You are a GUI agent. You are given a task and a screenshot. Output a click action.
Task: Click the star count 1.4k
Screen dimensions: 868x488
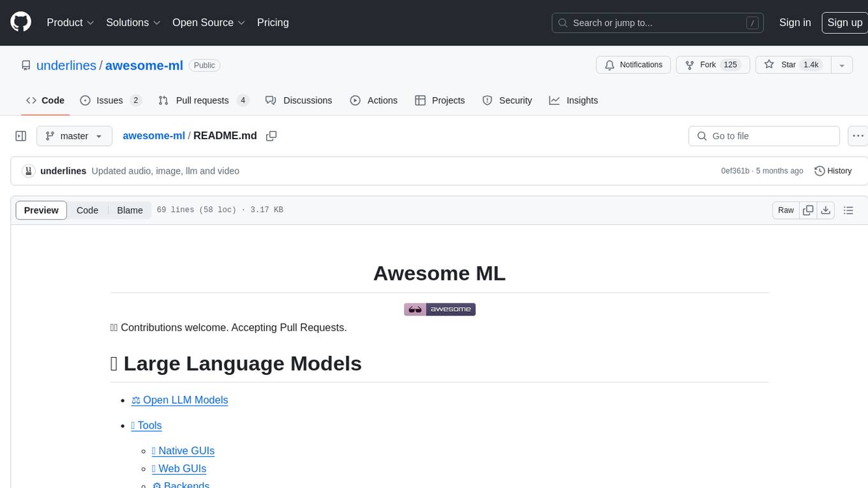point(811,65)
